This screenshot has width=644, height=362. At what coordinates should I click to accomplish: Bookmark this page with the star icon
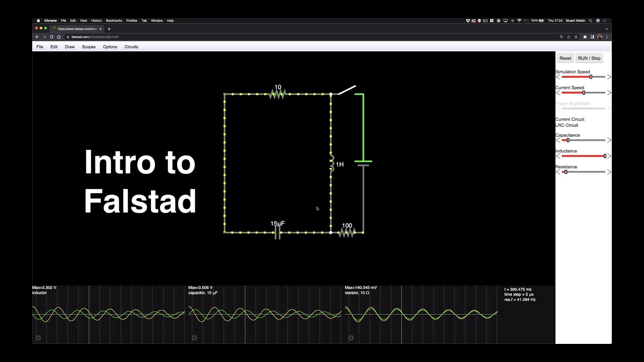click(x=576, y=37)
